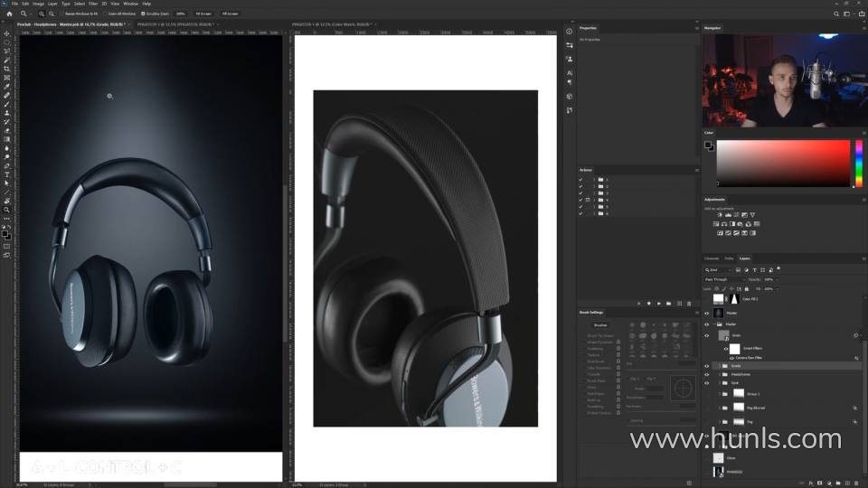The width and height of the screenshot is (868, 488).
Task: Open the layer filter Kind dropdown
Action: (717, 270)
